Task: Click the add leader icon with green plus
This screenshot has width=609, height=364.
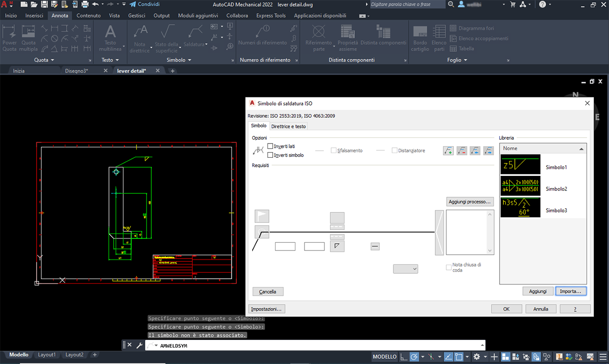Action: (x=448, y=151)
